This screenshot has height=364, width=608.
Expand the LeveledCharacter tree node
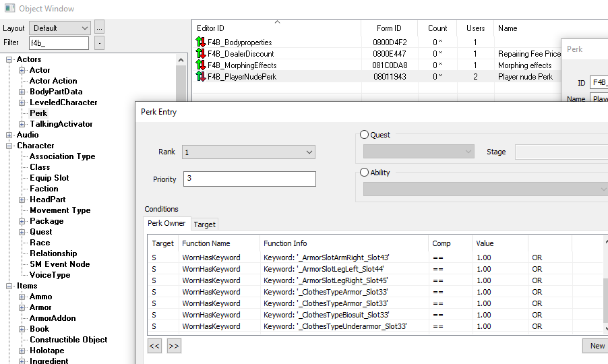coord(22,102)
